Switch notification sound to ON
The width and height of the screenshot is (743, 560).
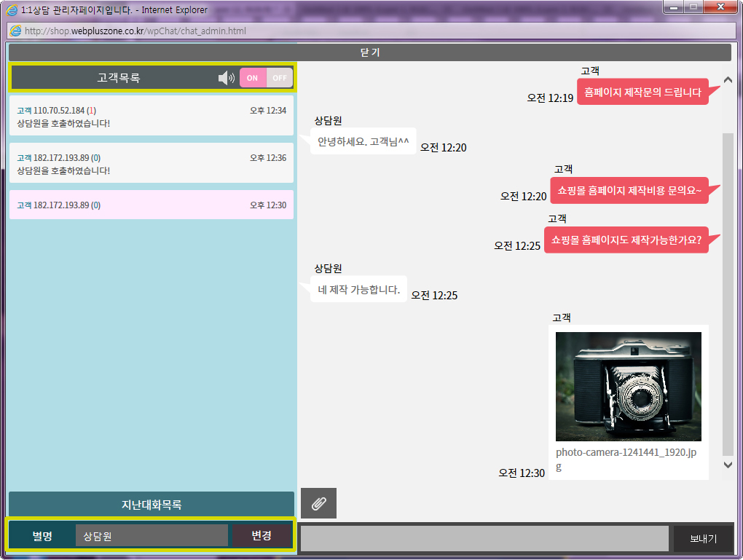tap(253, 78)
